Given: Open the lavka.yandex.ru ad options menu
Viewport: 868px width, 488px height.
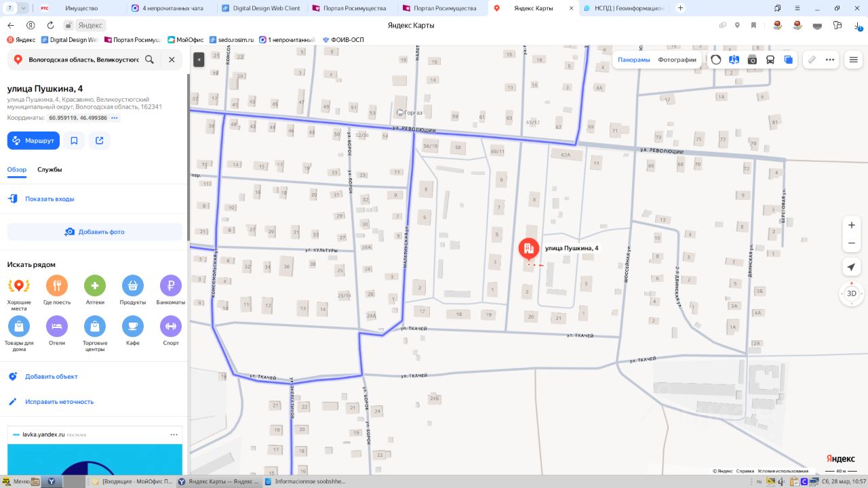Looking at the screenshot, I should click(x=174, y=434).
